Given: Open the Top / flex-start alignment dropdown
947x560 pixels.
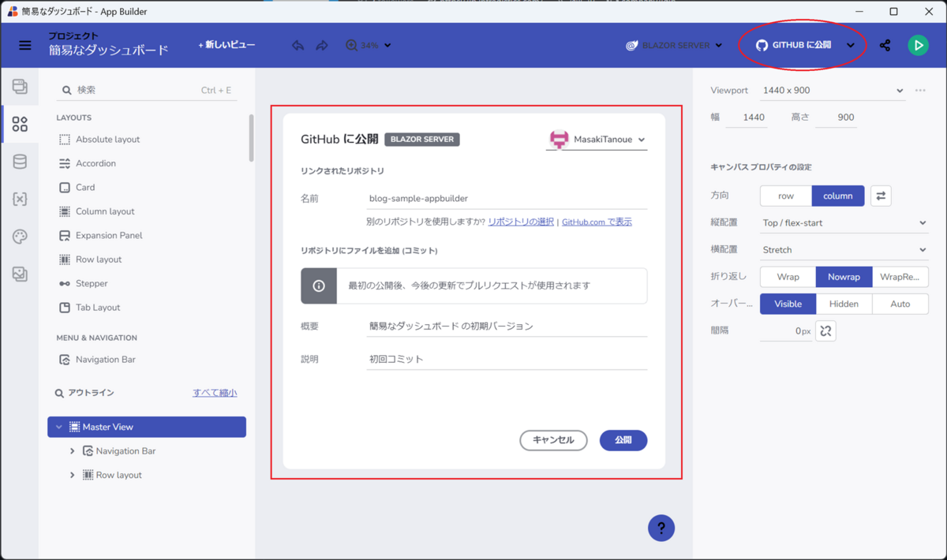Looking at the screenshot, I should coord(844,223).
